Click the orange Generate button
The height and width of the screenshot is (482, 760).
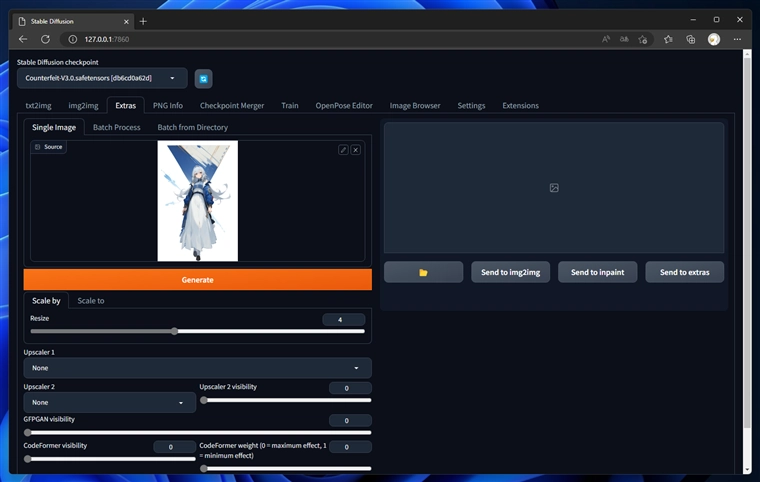[197, 280]
